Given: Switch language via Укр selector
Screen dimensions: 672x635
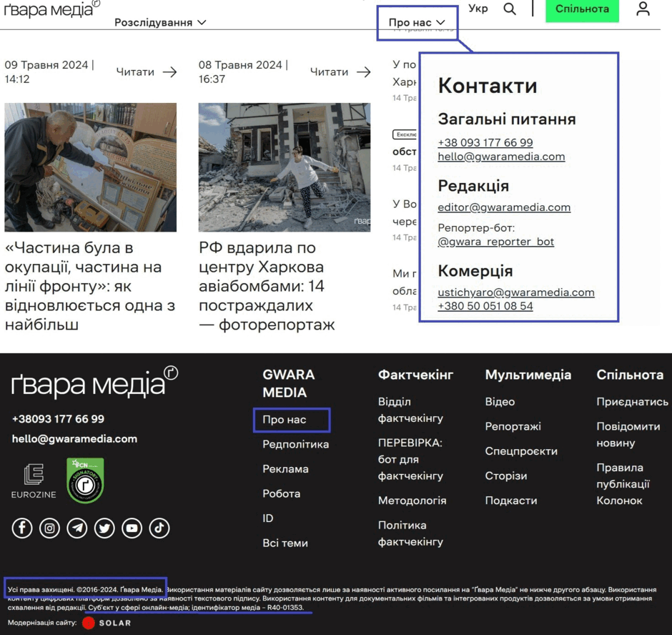Looking at the screenshot, I should tap(478, 9).
